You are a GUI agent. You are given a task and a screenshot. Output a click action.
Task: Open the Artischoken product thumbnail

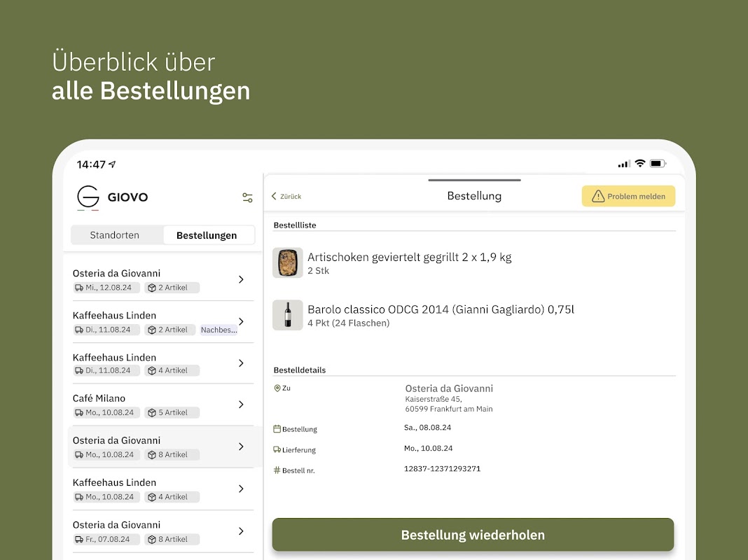click(288, 262)
